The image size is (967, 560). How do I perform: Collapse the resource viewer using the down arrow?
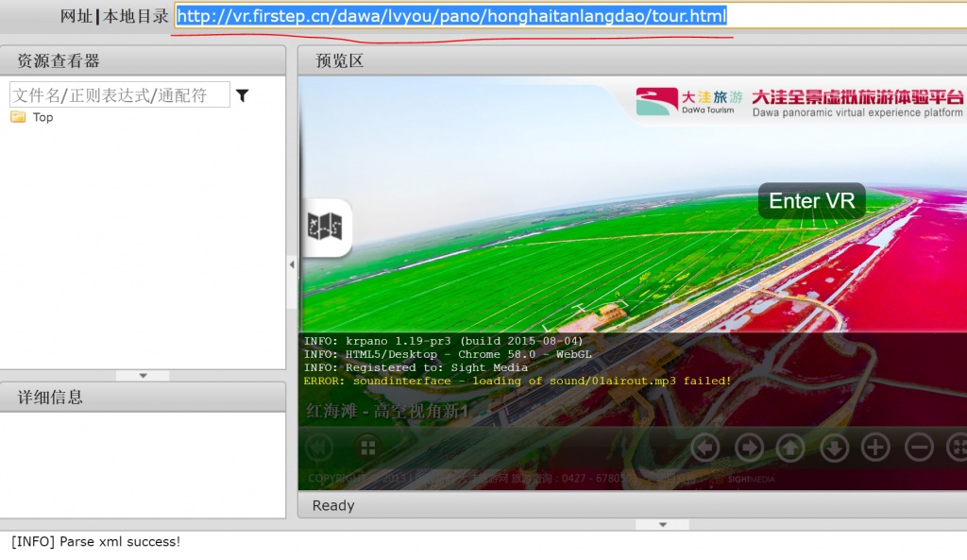143,376
